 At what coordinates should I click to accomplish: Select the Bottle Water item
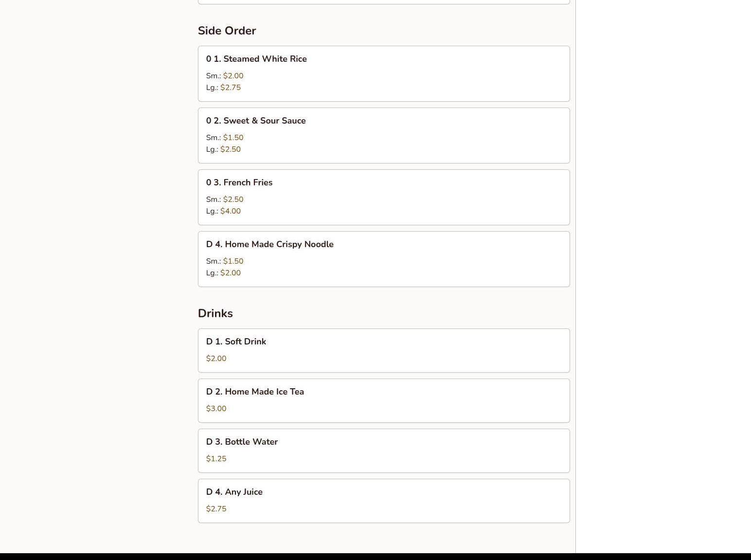click(x=384, y=451)
